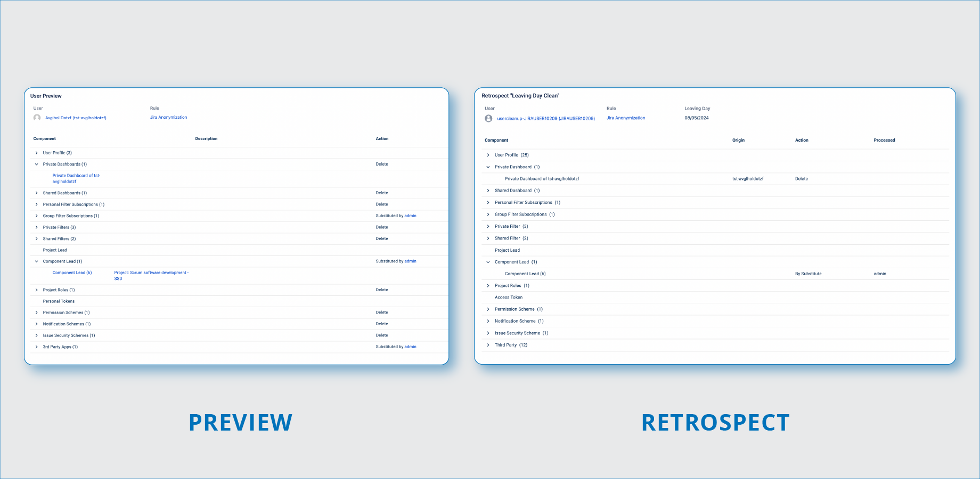
Task: Expand User Profile (25) in Retrospect
Action: click(x=488, y=155)
